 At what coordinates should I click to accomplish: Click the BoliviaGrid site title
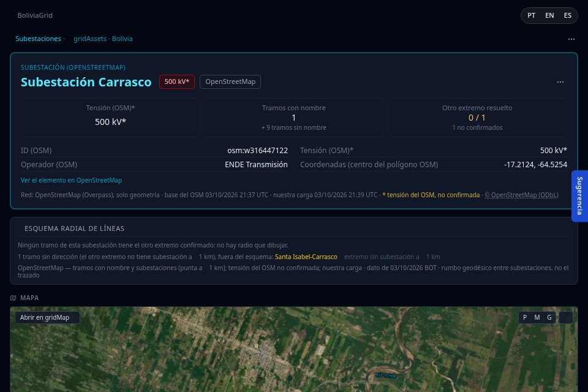35,15
